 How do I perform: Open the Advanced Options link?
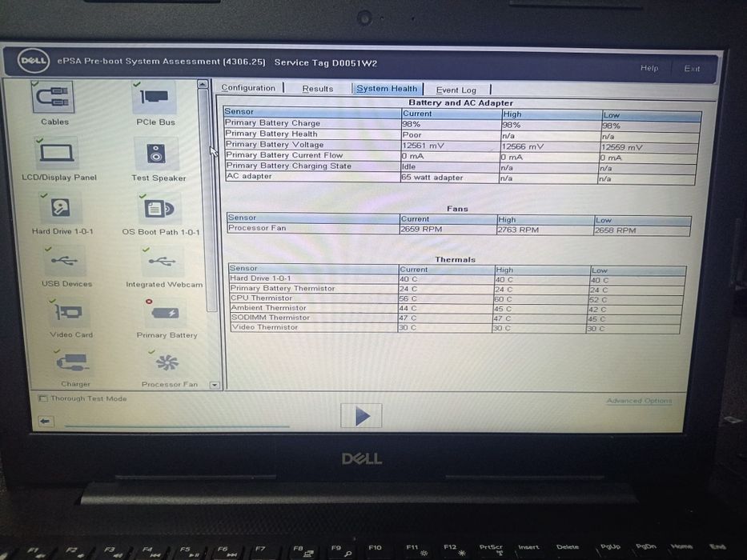(639, 401)
